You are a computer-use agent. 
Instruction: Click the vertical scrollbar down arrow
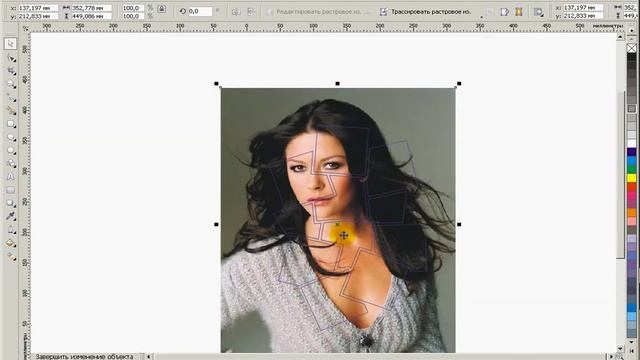620,349
